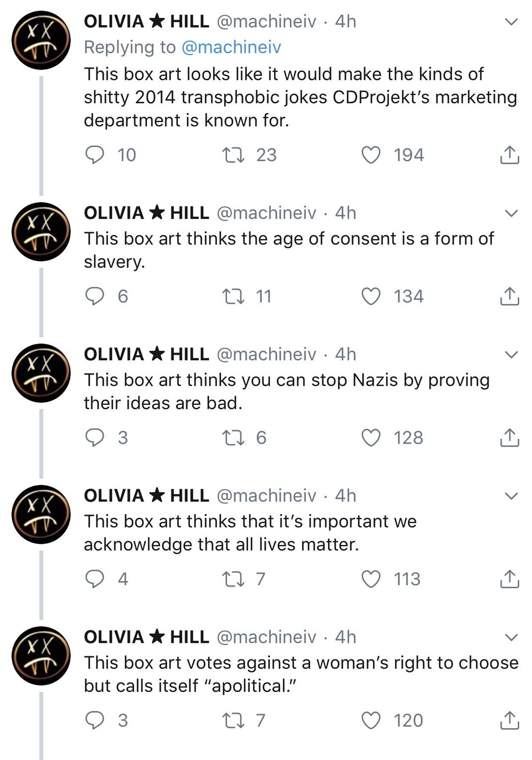The height and width of the screenshot is (760, 532).
Task: Open OLIVIA HILL profile from the last tweet
Action: pos(146,637)
